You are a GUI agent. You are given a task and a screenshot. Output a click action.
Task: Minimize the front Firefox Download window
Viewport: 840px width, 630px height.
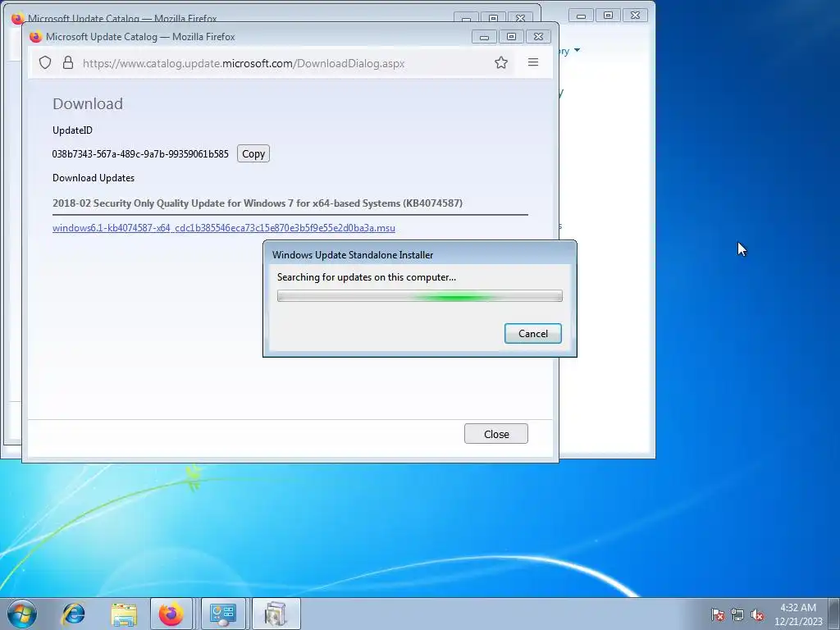[x=484, y=36]
